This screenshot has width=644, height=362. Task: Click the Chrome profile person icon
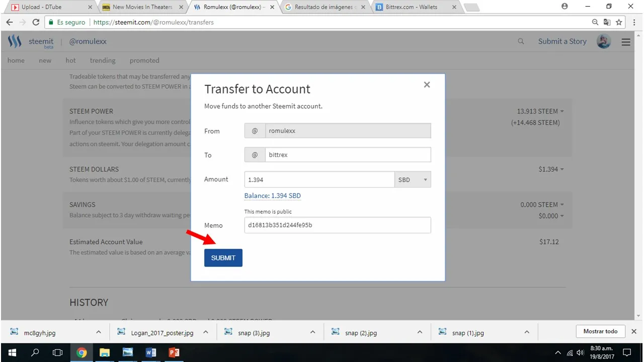565,7
